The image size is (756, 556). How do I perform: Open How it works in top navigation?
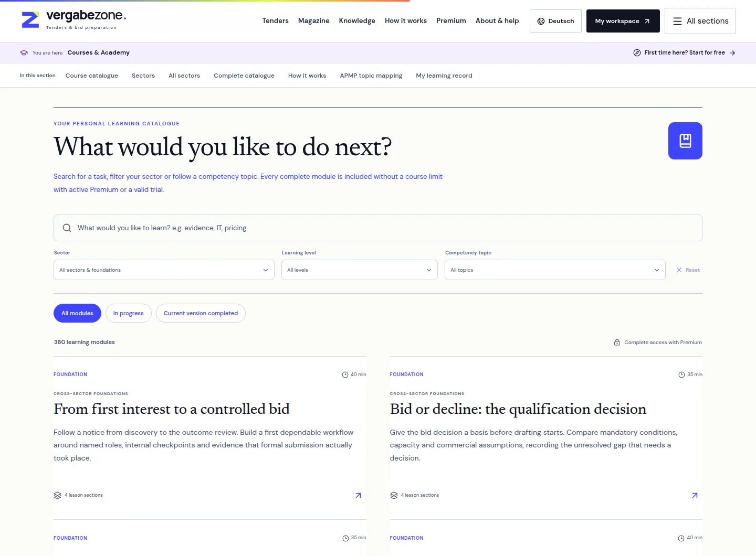(x=406, y=21)
